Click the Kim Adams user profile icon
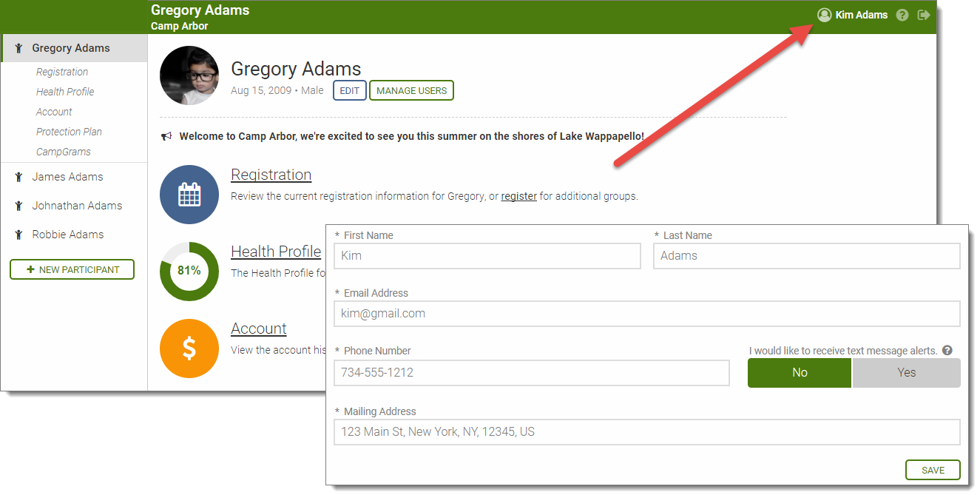The height and width of the screenshot is (495, 980). tap(824, 15)
